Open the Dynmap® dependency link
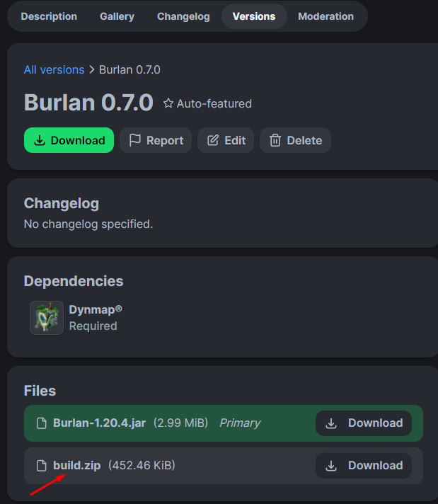The width and height of the screenshot is (438, 504). [96, 310]
